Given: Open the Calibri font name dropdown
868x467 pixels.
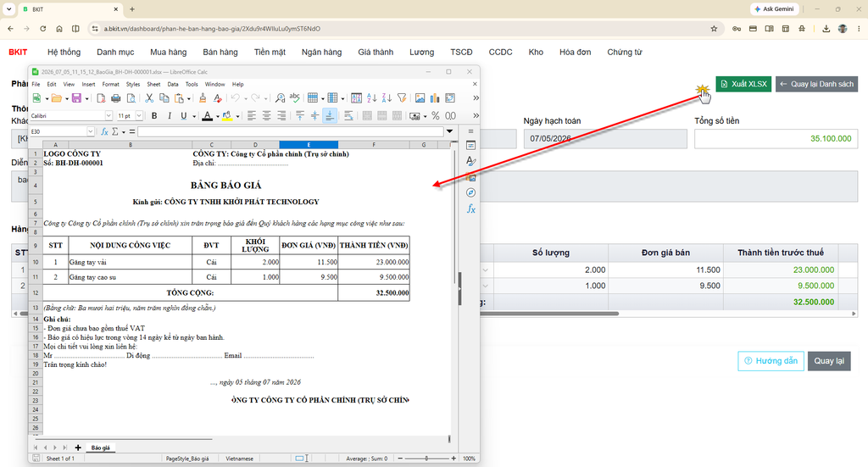Looking at the screenshot, I should tap(108, 115).
